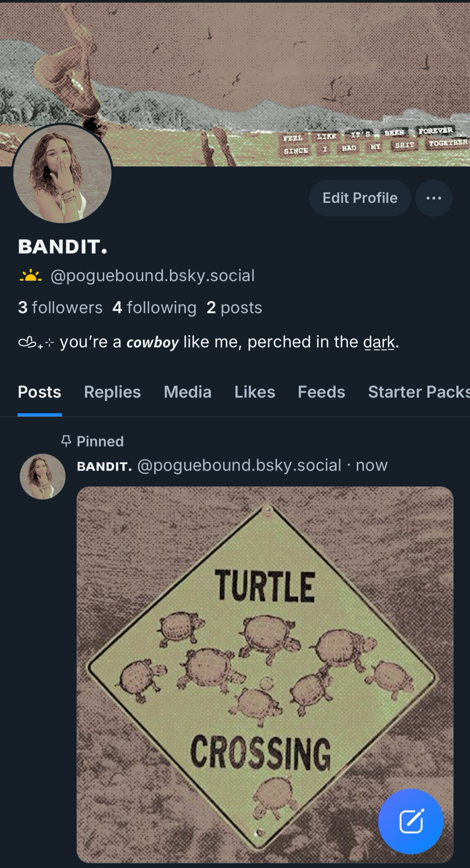Open the 3 followers list
This screenshot has width=470, height=868.
[x=60, y=308]
